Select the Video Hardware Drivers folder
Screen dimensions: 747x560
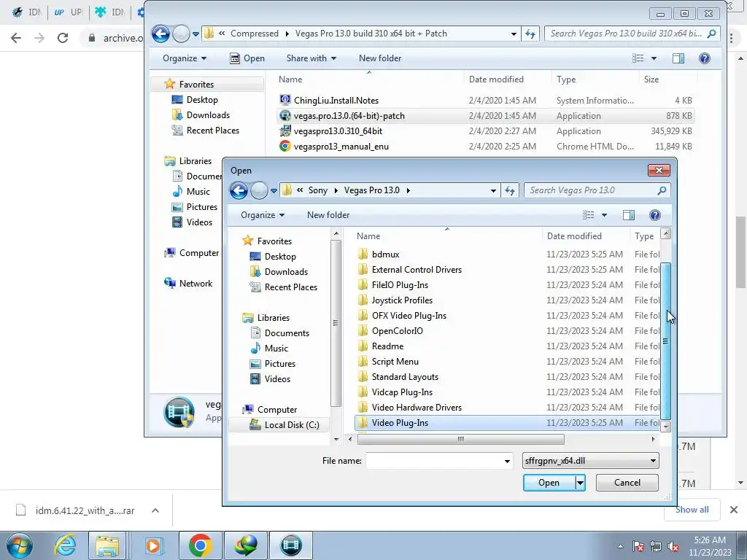(x=417, y=408)
